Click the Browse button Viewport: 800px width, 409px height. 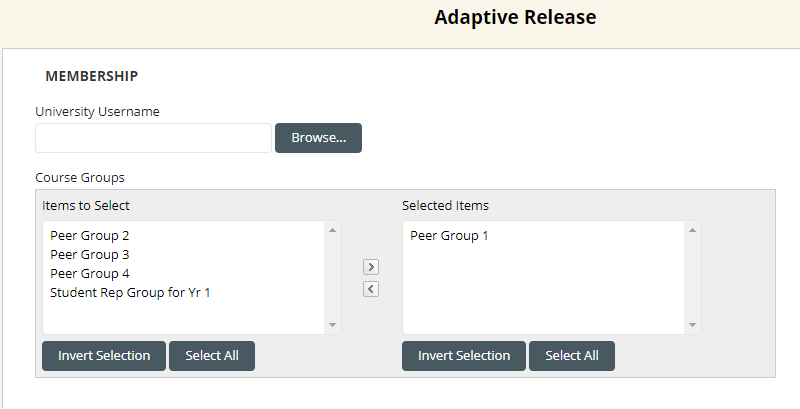point(318,138)
